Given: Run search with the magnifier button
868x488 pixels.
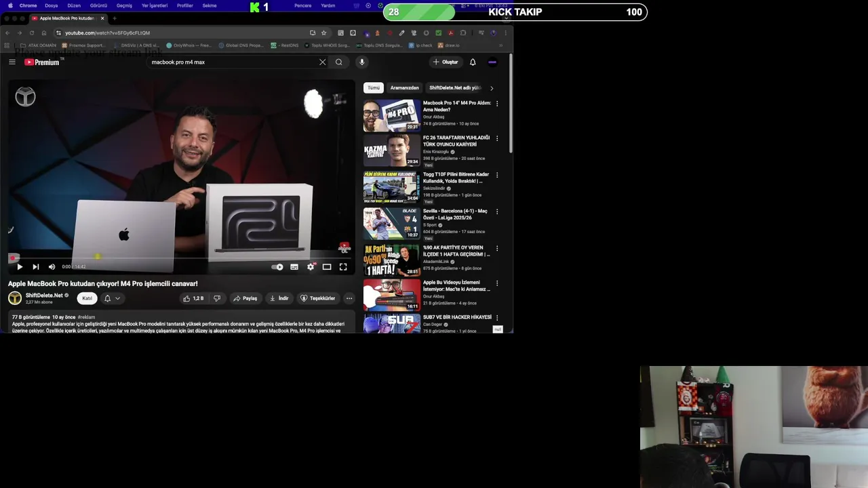Looking at the screenshot, I should coord(339,62).
